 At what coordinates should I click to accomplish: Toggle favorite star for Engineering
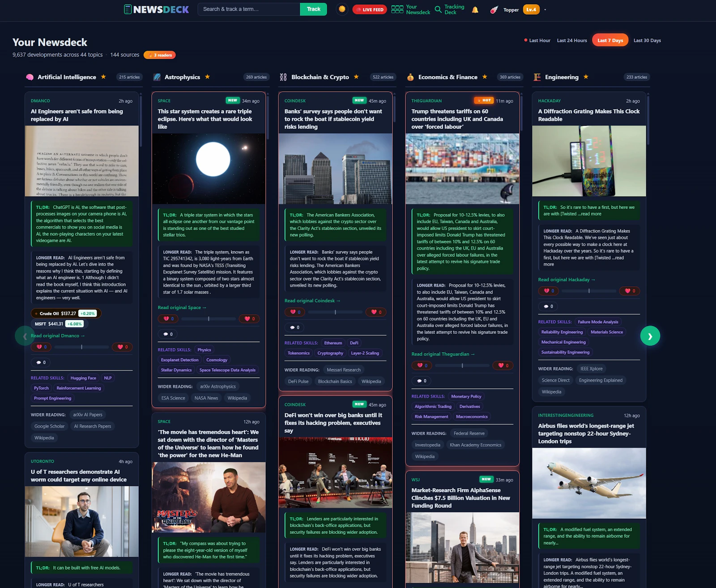586,77
